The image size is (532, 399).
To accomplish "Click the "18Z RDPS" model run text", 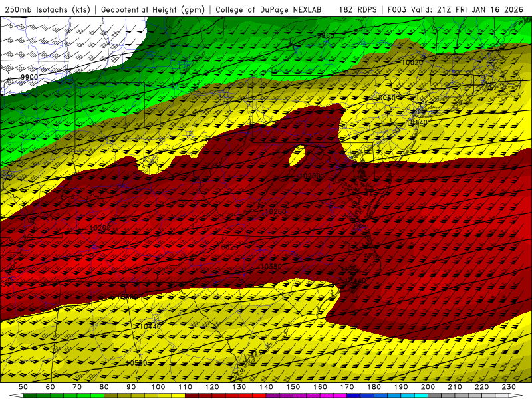I will point(358,9).
